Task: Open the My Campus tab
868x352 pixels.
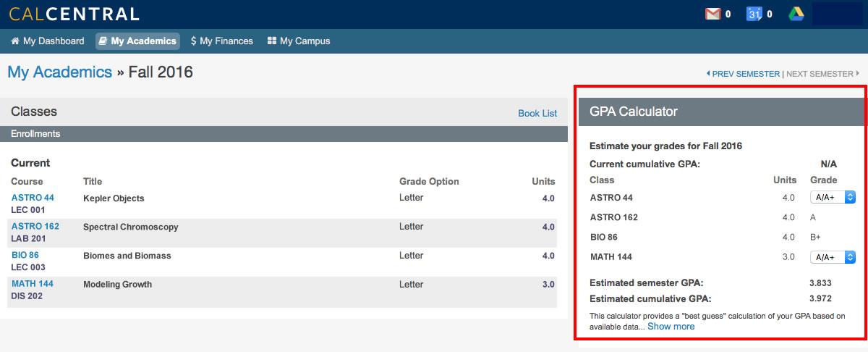Action: coord(299,41)
